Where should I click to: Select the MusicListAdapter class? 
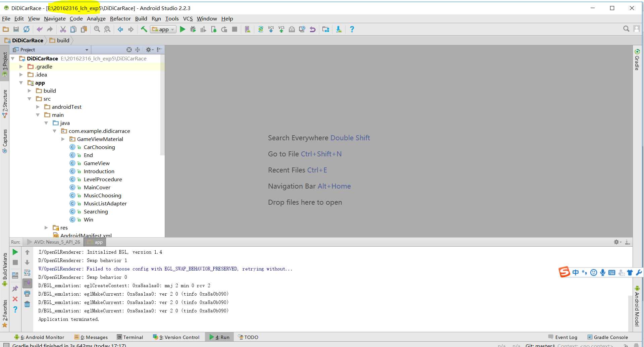pos(105,203)
